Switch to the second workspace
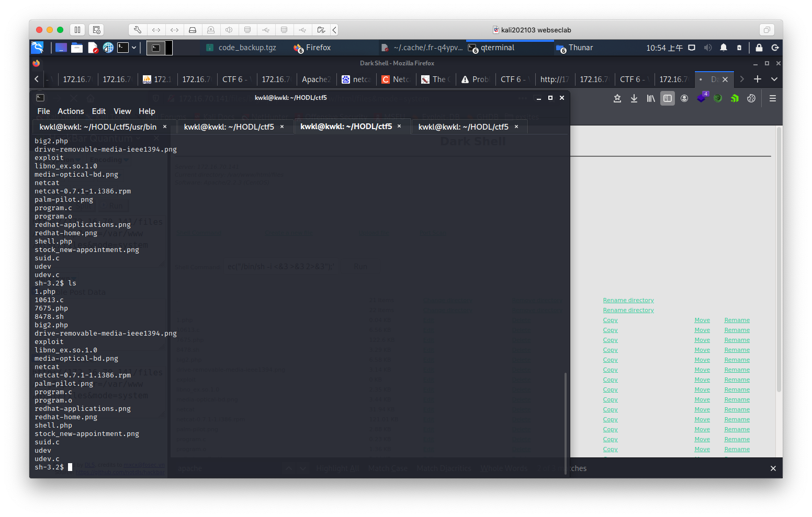This screenshot has width=812, height=517. tap(168, 48)
